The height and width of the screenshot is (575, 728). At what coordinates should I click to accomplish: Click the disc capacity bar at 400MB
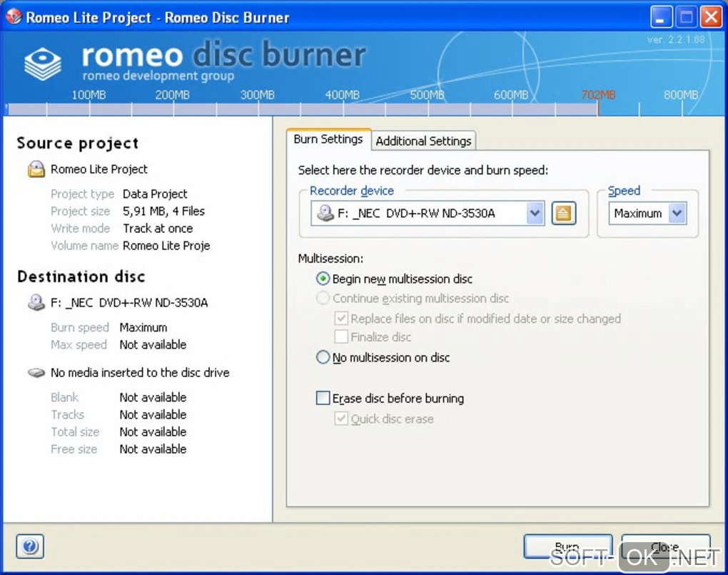point(343,110)
